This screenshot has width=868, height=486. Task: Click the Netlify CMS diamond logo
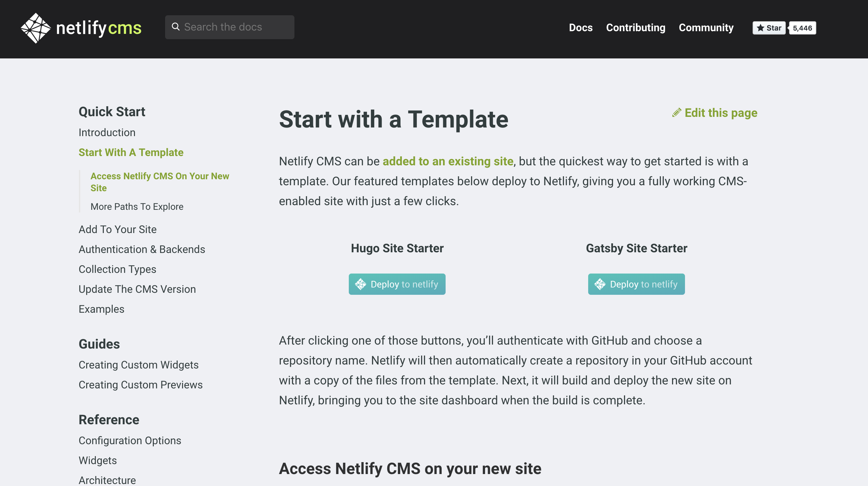35,28
